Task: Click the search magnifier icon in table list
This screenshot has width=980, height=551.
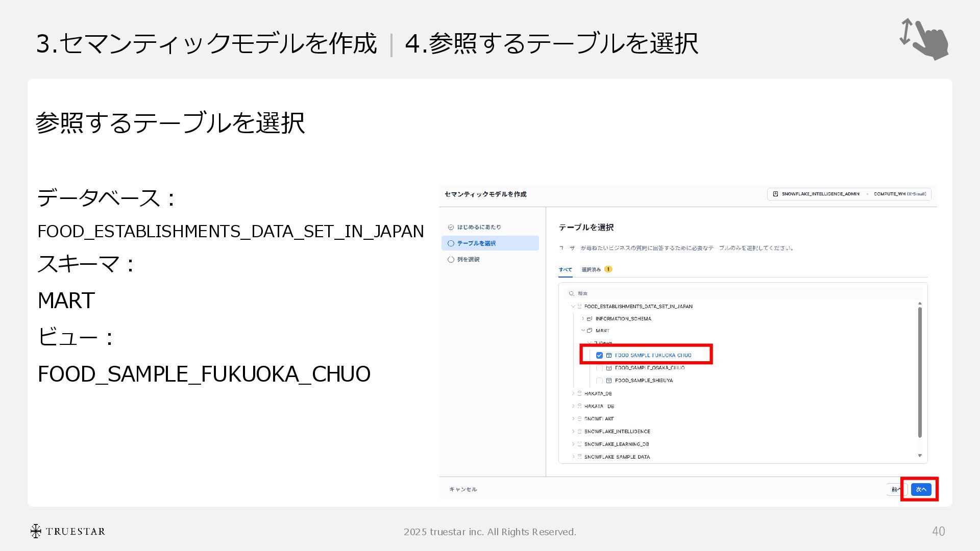Action: (x=572, y=294)
